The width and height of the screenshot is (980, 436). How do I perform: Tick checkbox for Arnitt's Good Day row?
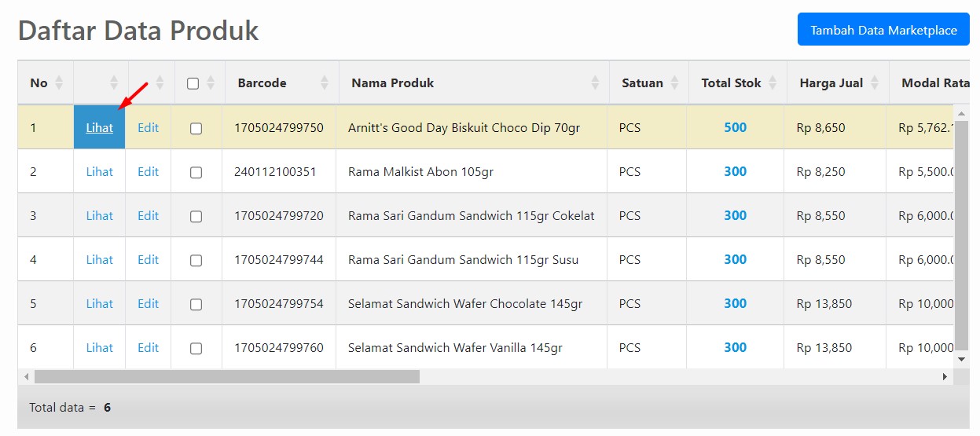pos(196,128)
